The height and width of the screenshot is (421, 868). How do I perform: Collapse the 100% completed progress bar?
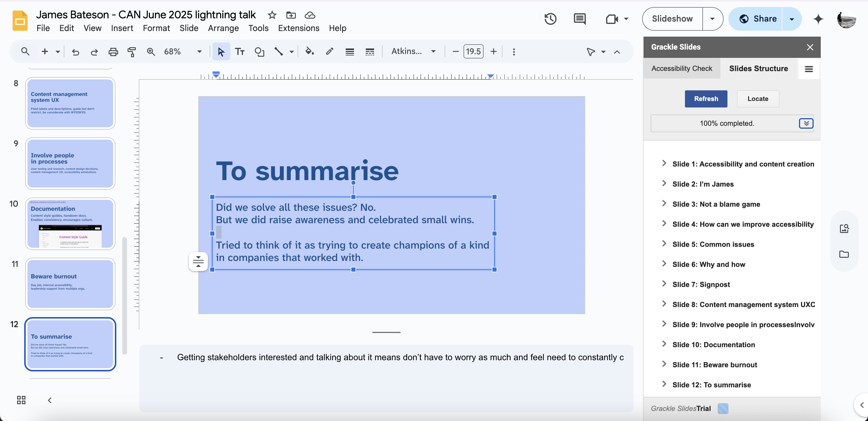806,123
